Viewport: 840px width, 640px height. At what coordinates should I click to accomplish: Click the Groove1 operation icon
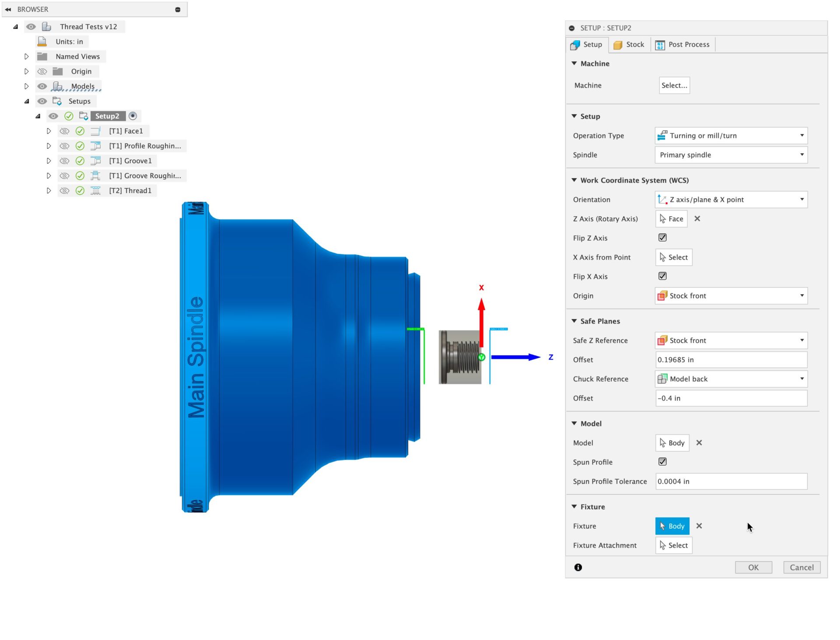pos(95,161)
